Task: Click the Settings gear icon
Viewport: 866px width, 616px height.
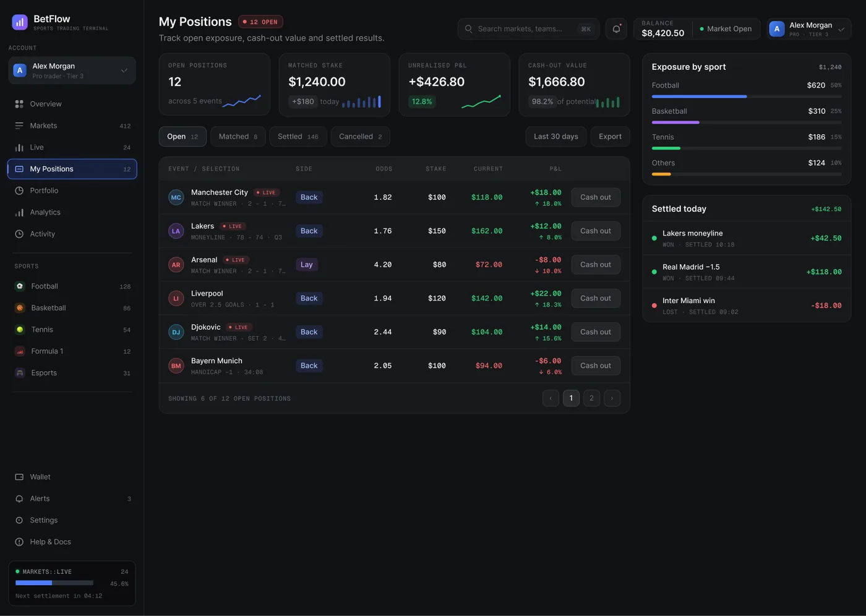Action: 19,520
